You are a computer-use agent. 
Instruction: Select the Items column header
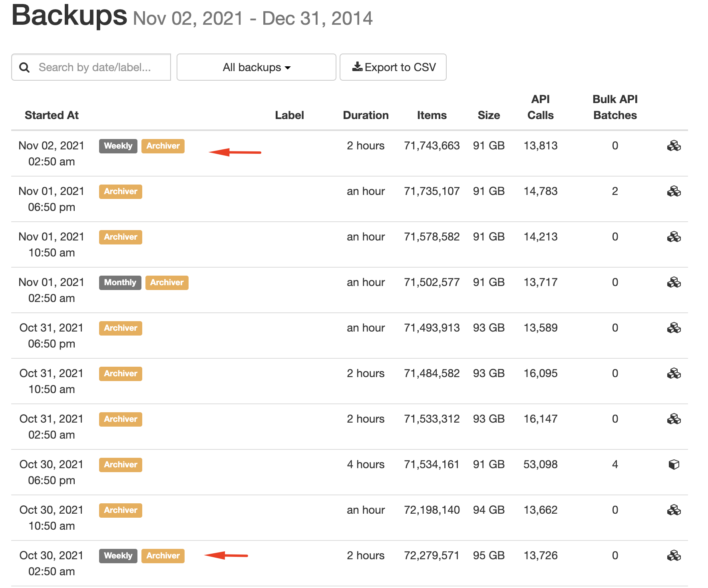pos(432,115)
